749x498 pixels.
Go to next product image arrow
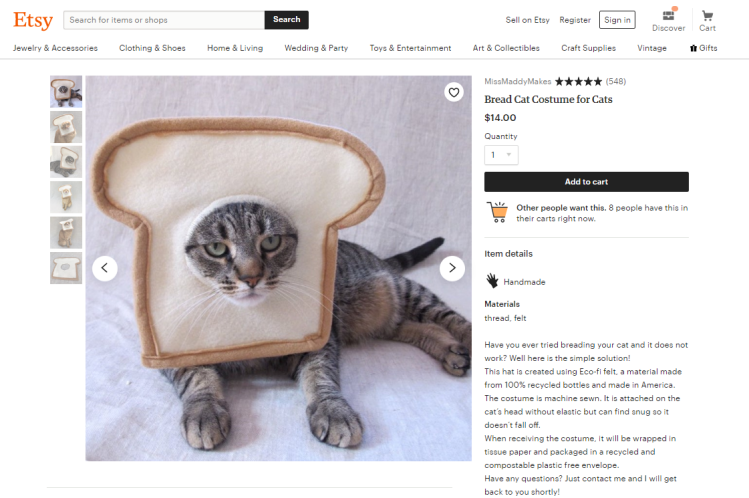click(x=452, y=268)
